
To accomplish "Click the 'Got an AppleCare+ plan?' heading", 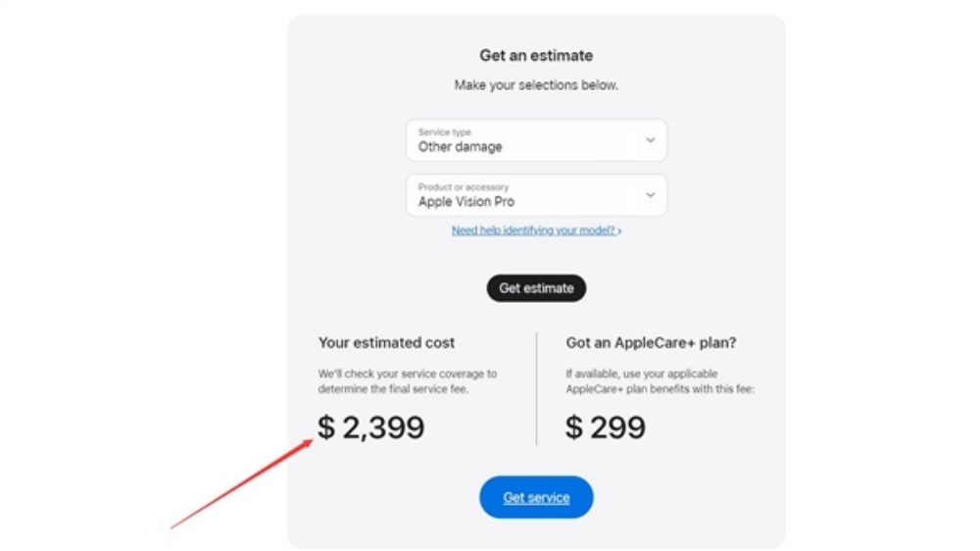I will pyautogui.click(x=652, y=343).
